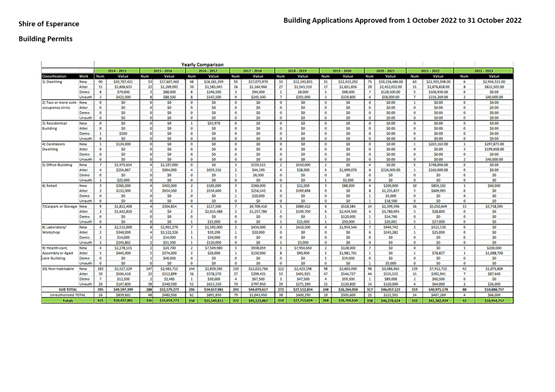Select the 2015 - 2016 column header
The width and height of the screenshot is (555, 392).
tap(162, 71)
